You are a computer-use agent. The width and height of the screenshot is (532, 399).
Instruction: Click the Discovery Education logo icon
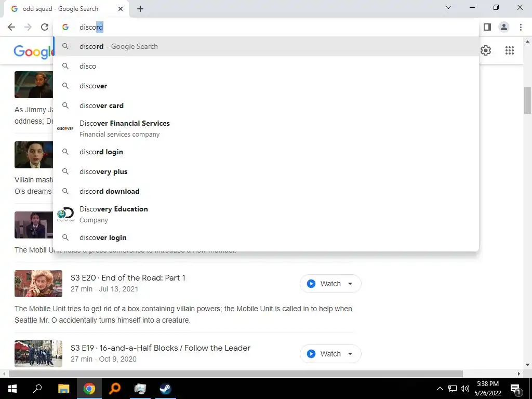point(65,215)
